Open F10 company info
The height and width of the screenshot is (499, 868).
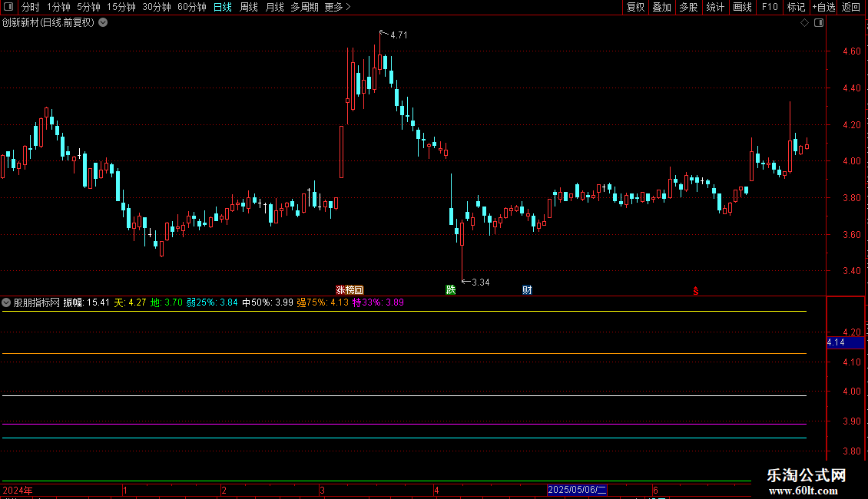click(x=770, y=7)
